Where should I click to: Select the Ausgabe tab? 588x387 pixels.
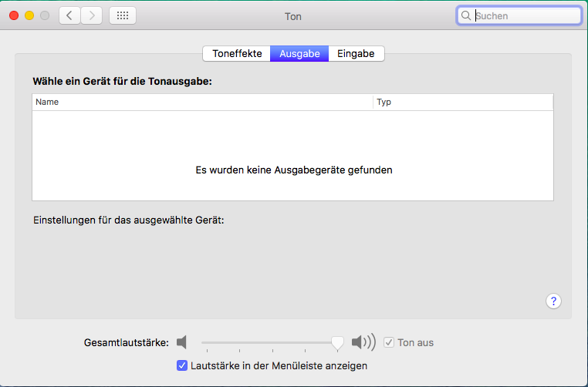tap(299, 54)
